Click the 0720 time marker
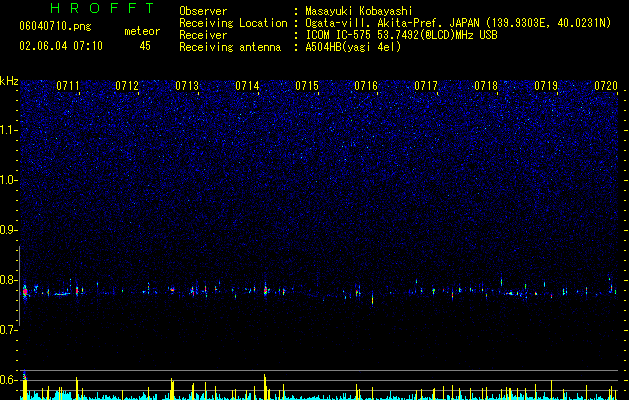Viewport: 629px width, 400px height. (606, 86)
